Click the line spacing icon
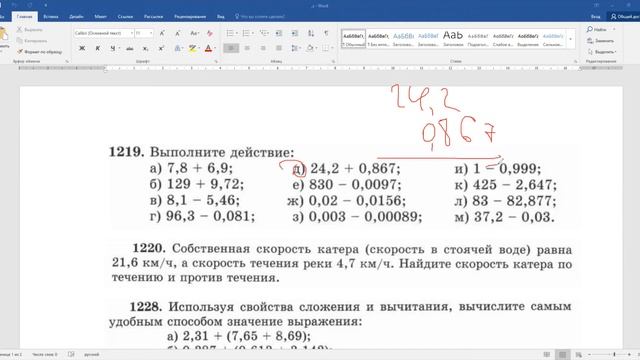 pyautogui.click(x=294, y=48)
